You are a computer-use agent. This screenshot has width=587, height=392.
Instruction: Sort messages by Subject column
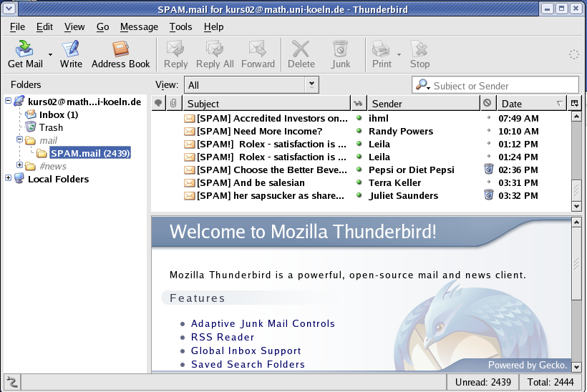click(266, 104)
